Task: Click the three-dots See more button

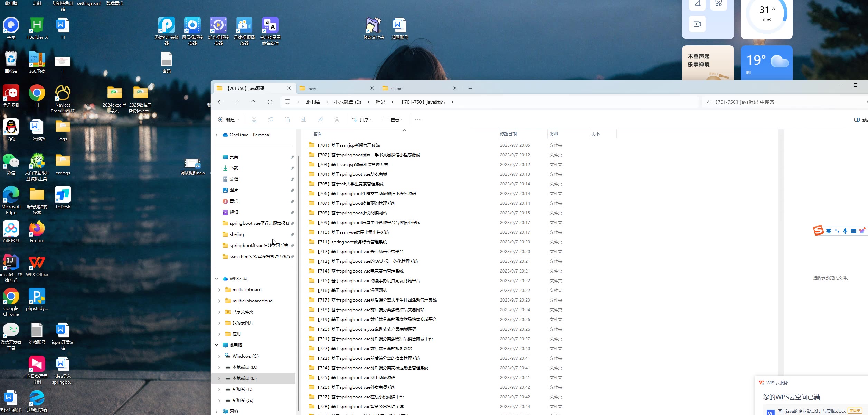Action: 418,120
